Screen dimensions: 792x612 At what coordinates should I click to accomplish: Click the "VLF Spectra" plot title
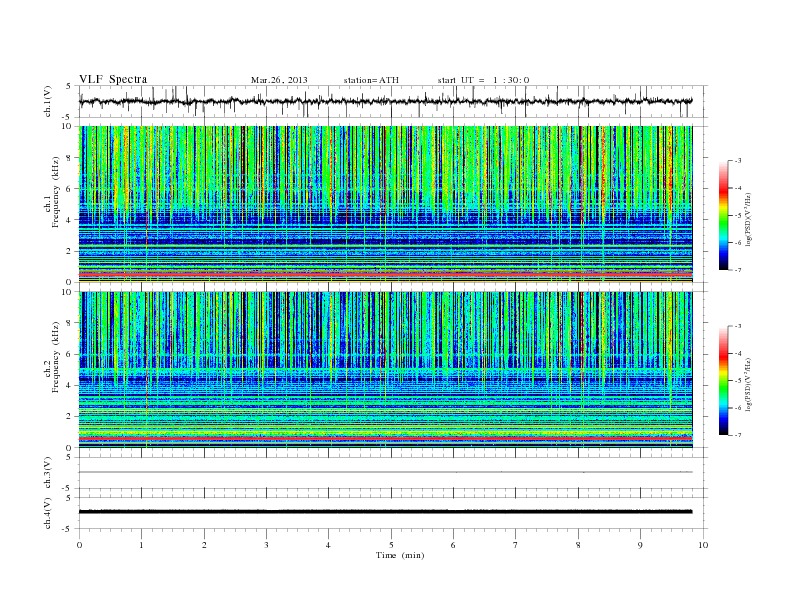(113, 79)
